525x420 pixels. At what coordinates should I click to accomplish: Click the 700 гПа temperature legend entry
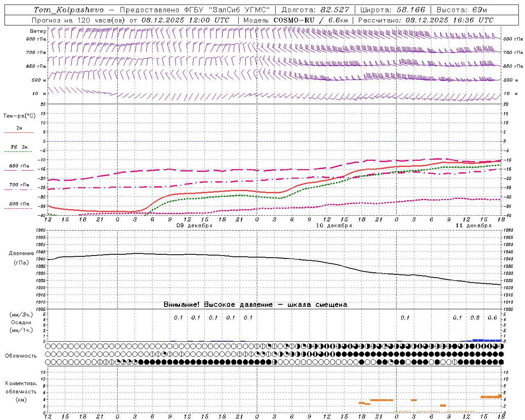pyautogui.click(x=19, y=185)
